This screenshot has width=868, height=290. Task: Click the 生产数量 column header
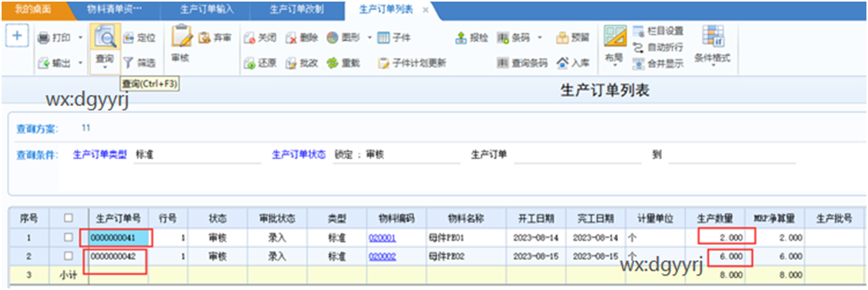(x=715, y=218)
